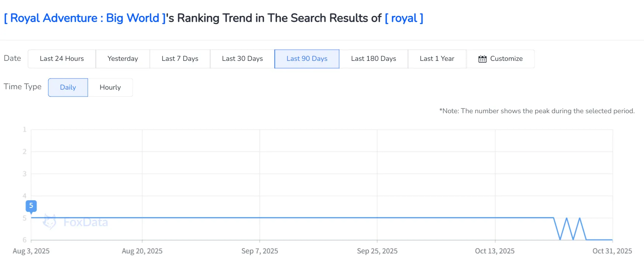Viewport: 644px width, 271px height.
Task: Choose the Yesterday date range
Action: point(123,59)
